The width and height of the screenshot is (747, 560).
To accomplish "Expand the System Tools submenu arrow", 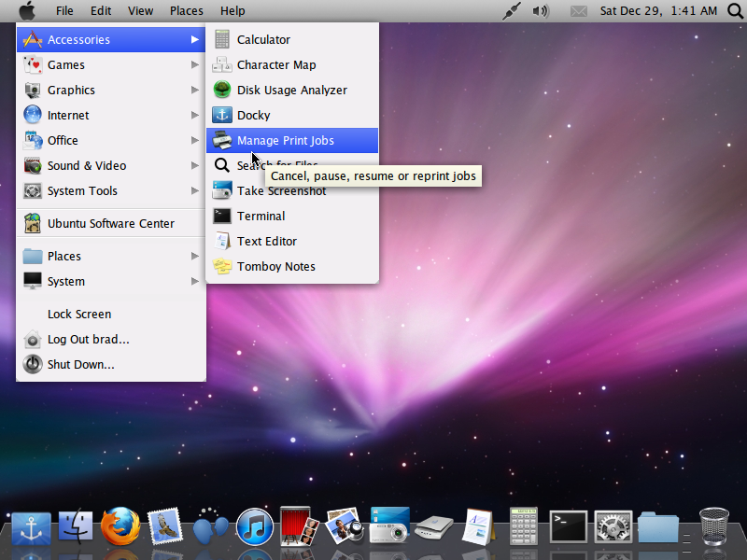I will pyautogui.click(x=195, y=191).
